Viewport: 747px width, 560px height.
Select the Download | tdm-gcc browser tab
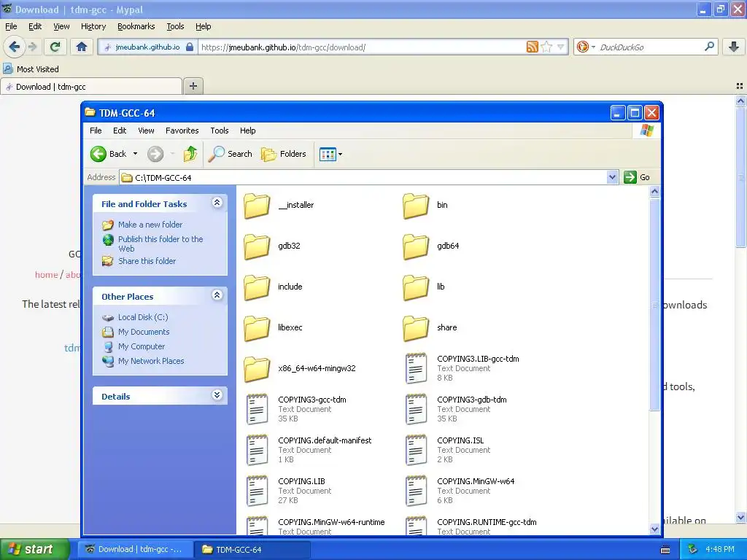point(91,87)
